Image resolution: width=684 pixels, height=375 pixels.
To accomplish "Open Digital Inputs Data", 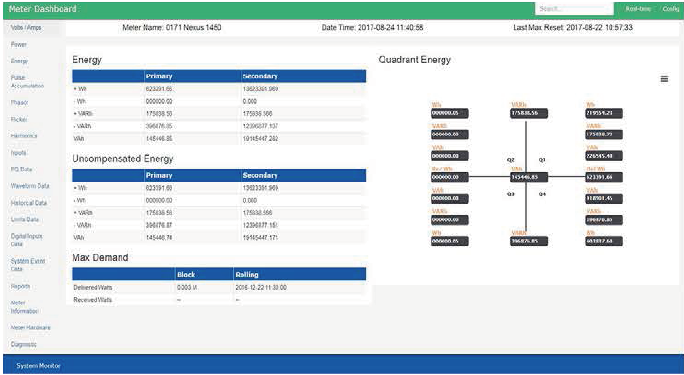I will 27,240.
